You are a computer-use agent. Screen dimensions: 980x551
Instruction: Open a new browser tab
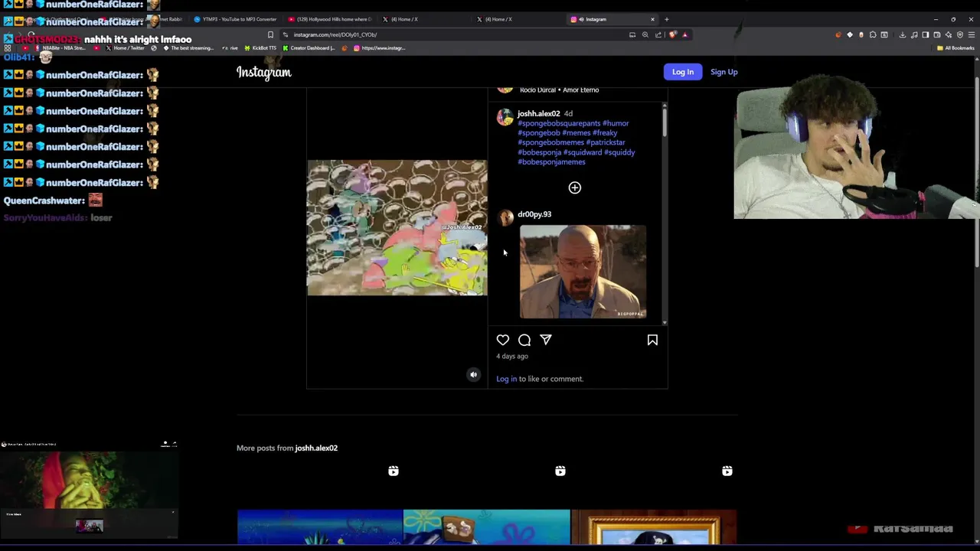(666, 19)
